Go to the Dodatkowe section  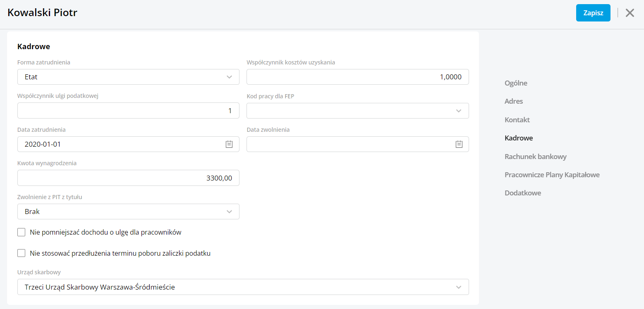(x=523, y=193)
